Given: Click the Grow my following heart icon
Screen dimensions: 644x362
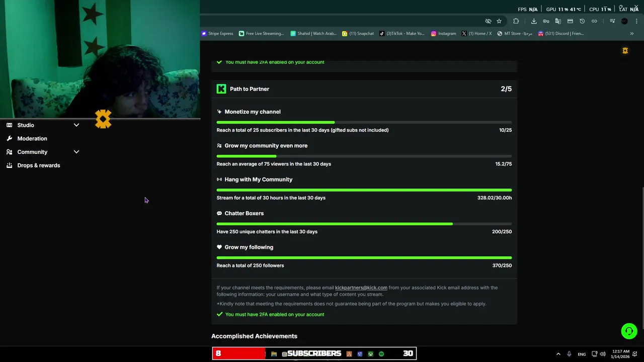Looking at the screenshot, I should click(219, 247).
